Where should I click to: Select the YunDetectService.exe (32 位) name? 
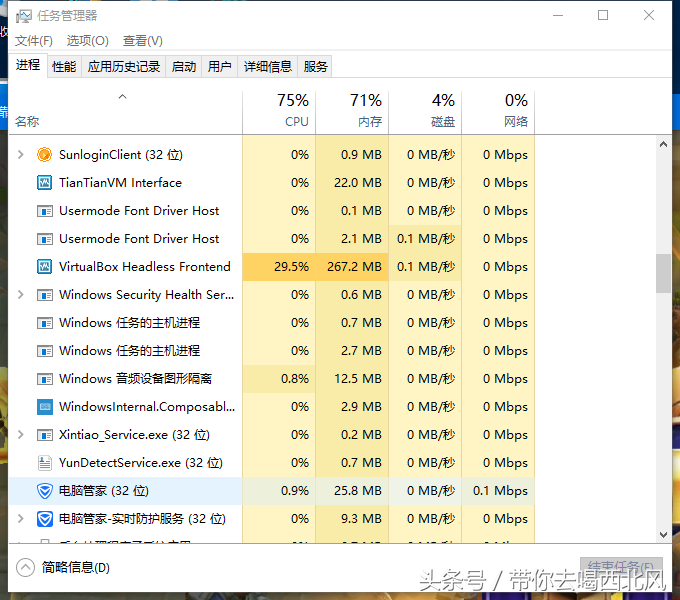point(141,463)
